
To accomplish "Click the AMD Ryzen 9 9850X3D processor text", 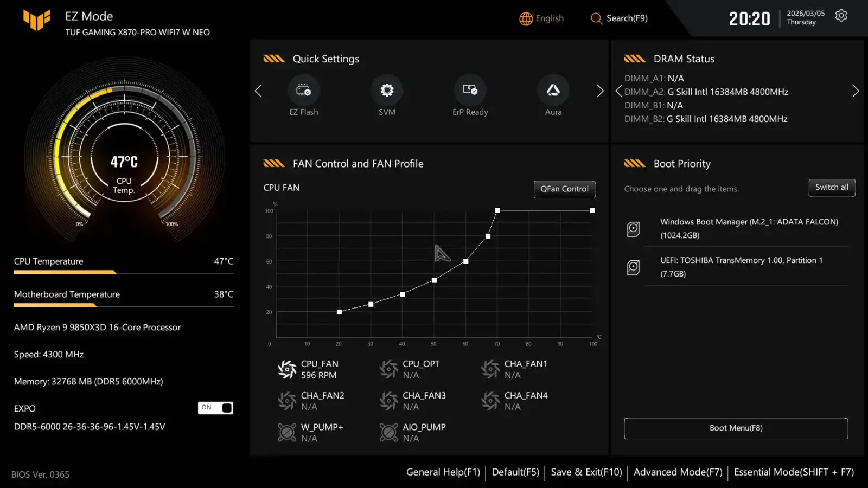I will pyautogui.click(x=98, y=328).
